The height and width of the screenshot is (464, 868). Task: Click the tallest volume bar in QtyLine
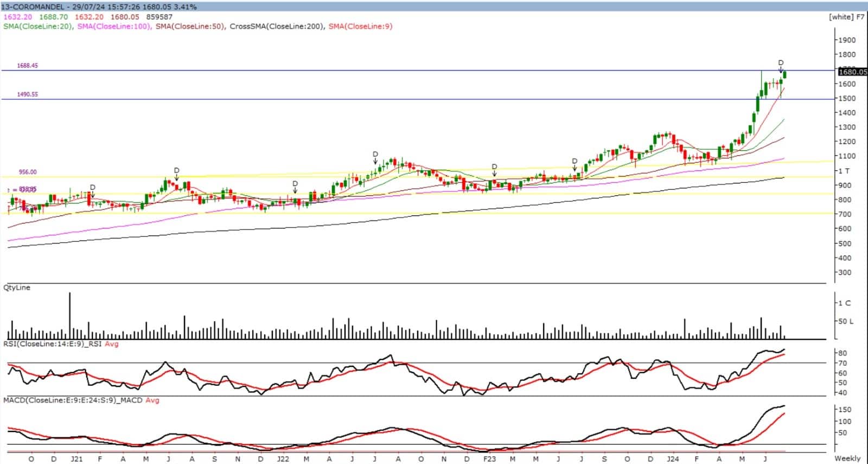pos(69,316)
